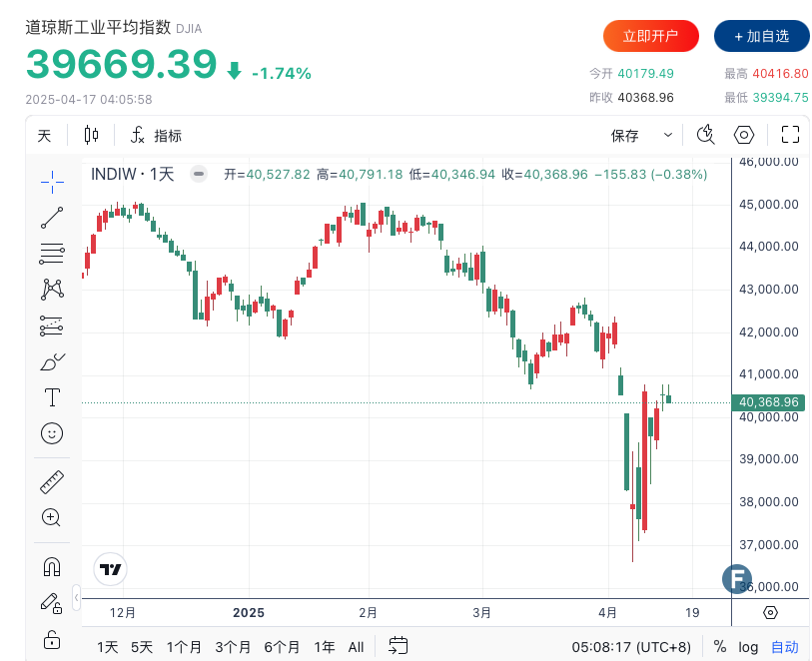Open the go-to-date calendar icon
812x661 pixels.
point(399,646)
